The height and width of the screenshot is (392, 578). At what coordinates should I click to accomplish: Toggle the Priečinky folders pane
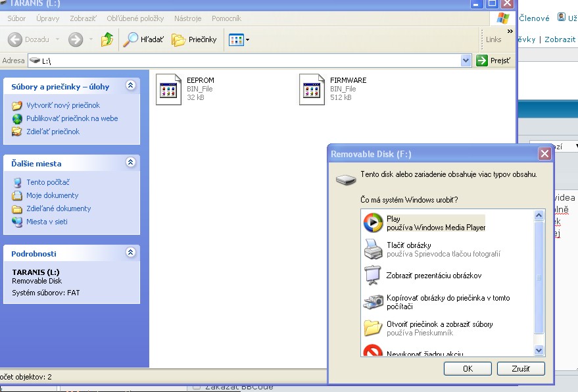click(194, 40)
